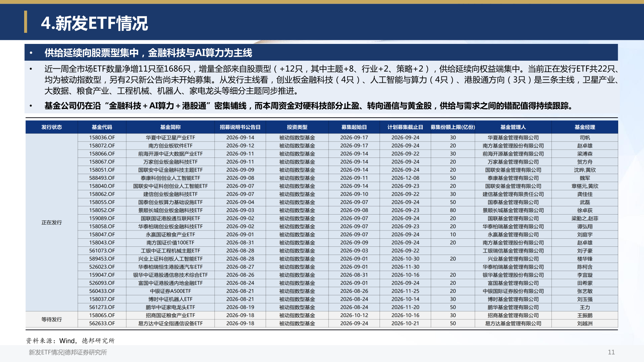
Task: Click fund name '中银证券A500ETF'
Action: tap(170, 291)
